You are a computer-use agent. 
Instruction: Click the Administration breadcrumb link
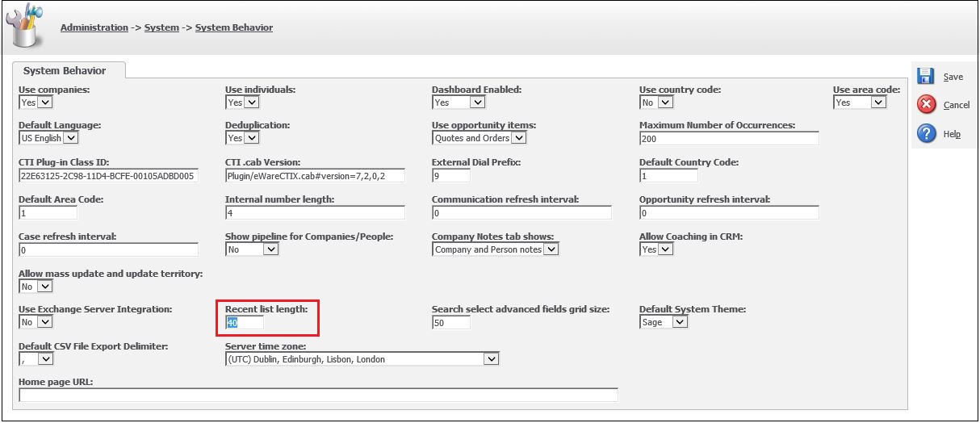(x=94, y=27)
